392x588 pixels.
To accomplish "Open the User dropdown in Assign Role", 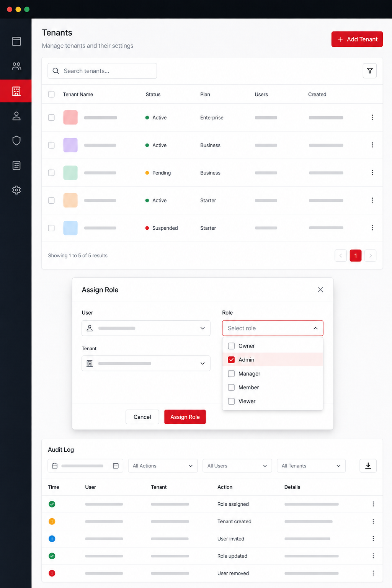I will pyautogui.click(x=146, y=328).
